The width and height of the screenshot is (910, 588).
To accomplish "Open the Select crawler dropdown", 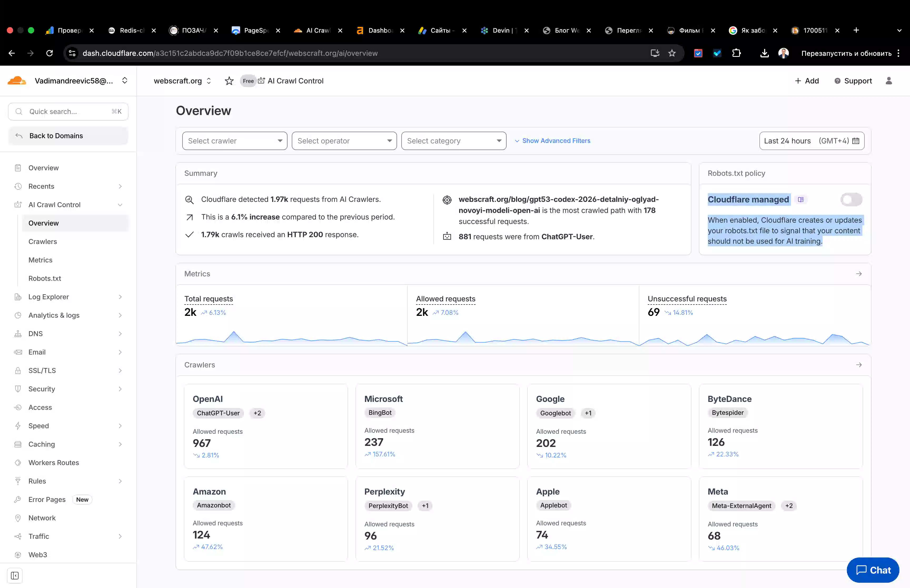I will point(234,141).
